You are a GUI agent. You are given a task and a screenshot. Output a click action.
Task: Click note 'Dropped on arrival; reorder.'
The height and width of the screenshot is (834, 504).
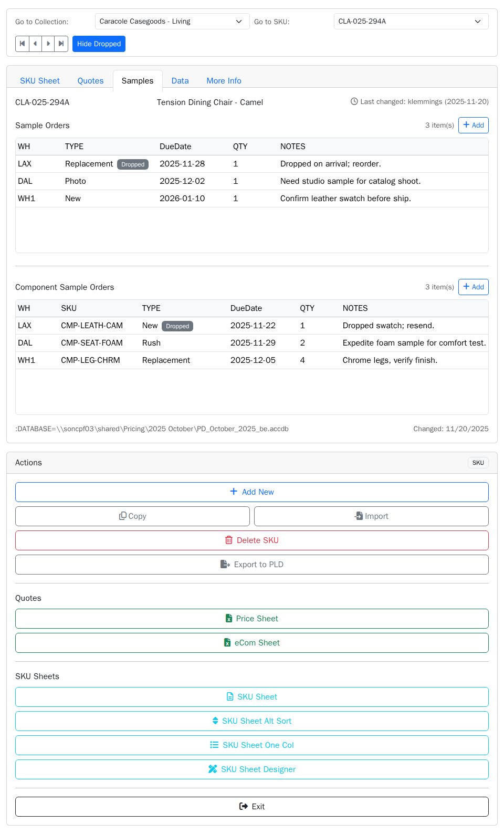point(331,164)
